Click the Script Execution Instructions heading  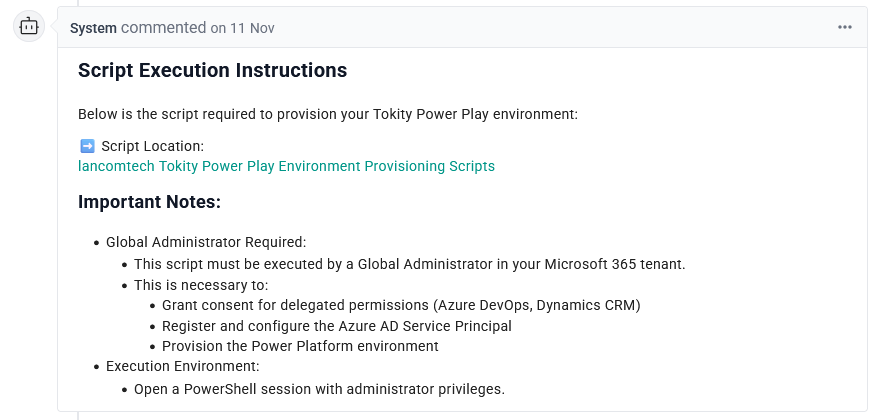tap(212, 71)
